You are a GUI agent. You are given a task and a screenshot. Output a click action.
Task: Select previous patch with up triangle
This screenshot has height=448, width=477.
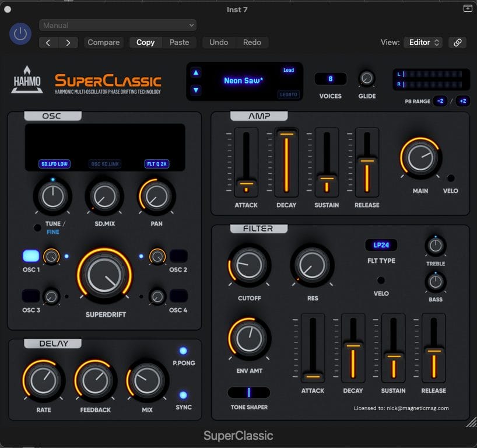(x=196, y=72)
